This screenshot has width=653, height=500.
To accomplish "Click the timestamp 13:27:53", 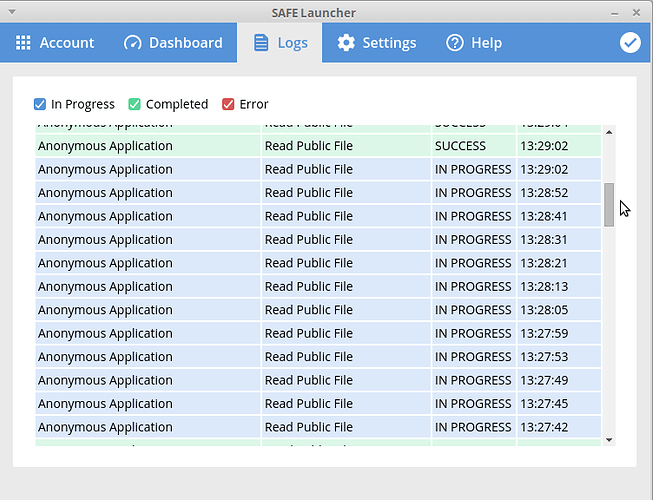I will click(x=544, y=357).
